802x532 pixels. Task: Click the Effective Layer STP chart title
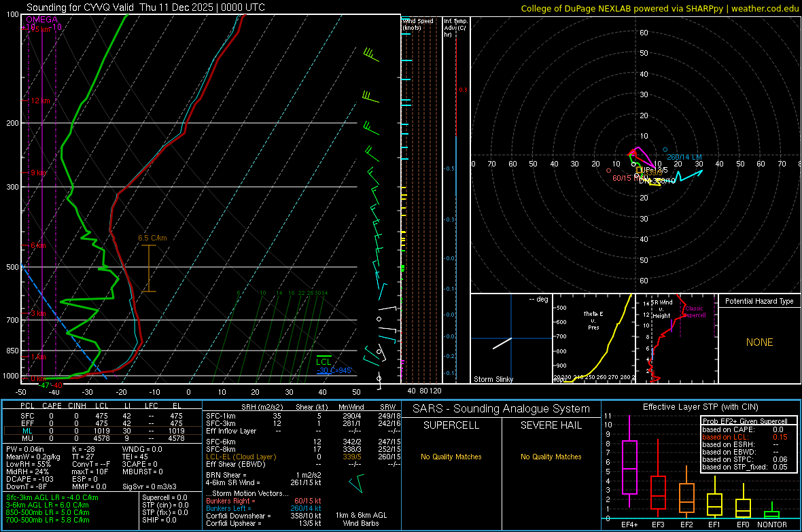pyautogui.click(x=700, y=407)
